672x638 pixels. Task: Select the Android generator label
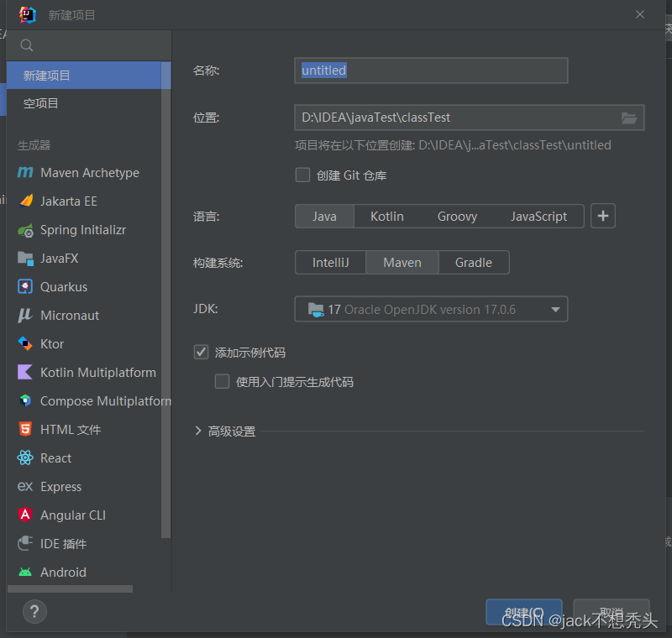[64, 572]
